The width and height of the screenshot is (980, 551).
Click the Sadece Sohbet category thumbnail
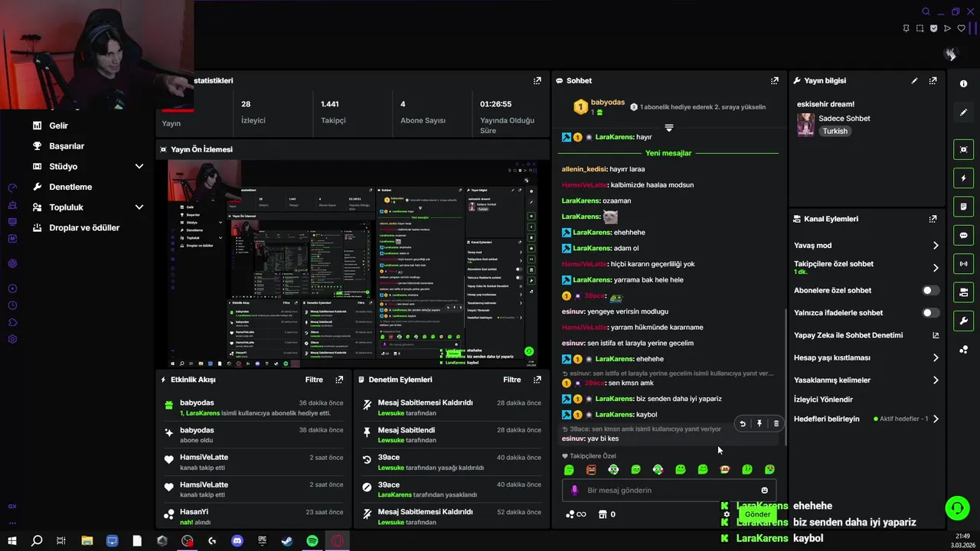pyautogui.click(x=805, y=125)
